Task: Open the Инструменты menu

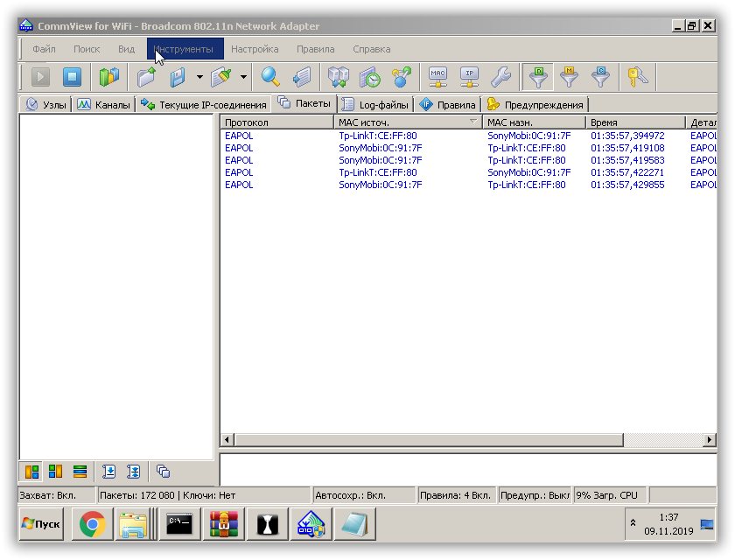Action: [185, 49]
